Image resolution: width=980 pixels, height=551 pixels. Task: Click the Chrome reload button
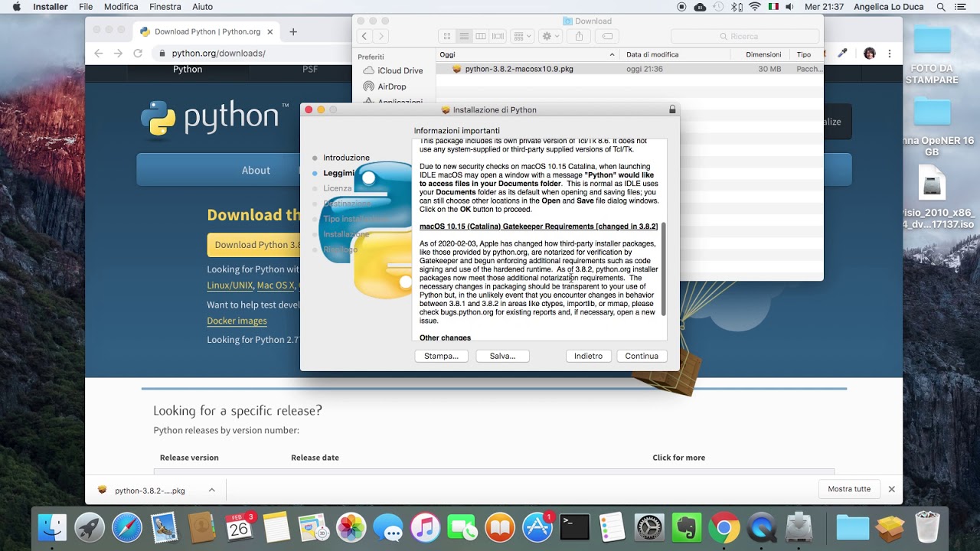tap(138, 54)
